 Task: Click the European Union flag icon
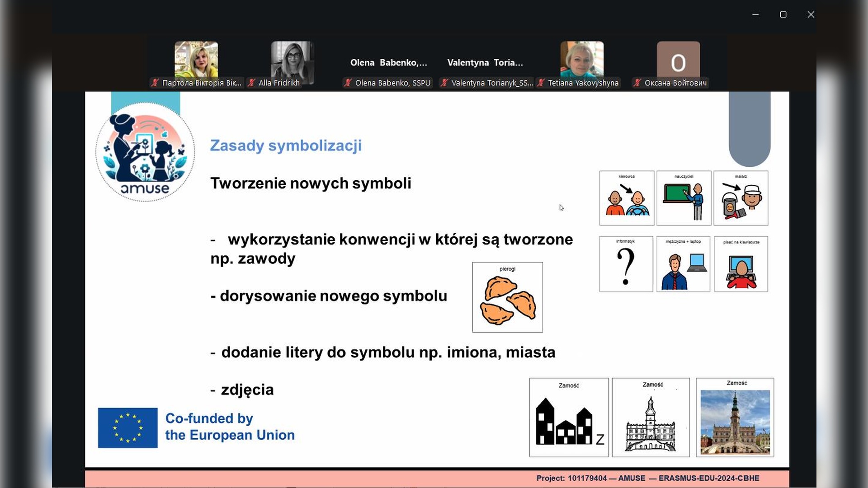(x=127, y=427)
